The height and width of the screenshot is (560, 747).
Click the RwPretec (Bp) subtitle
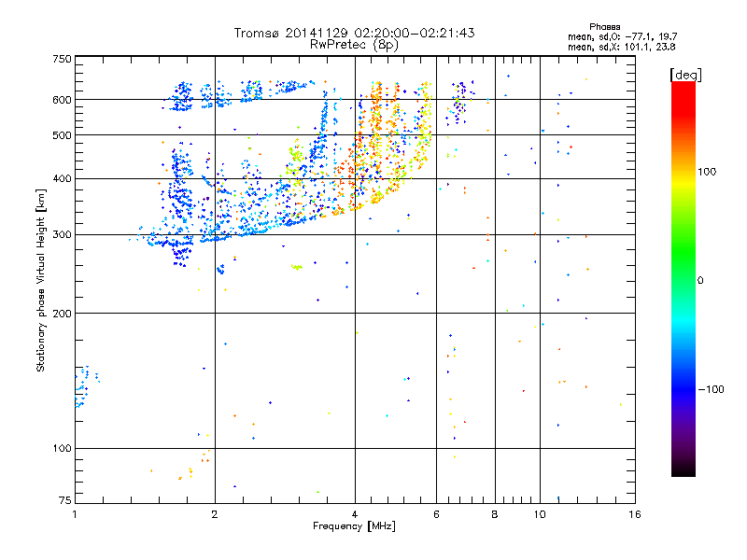click(354, 44)
